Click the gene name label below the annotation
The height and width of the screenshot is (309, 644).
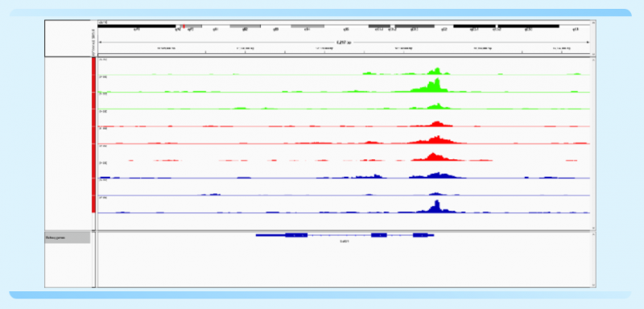344,241
